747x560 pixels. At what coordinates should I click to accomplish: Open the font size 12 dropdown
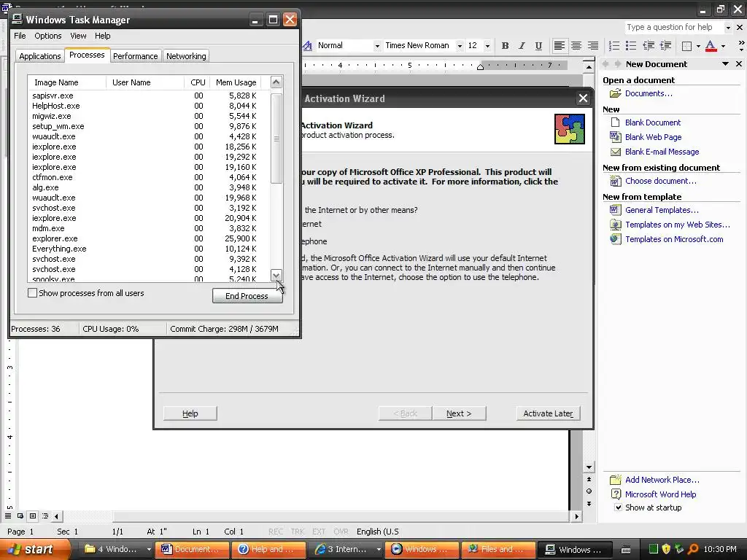click(487, 46)
